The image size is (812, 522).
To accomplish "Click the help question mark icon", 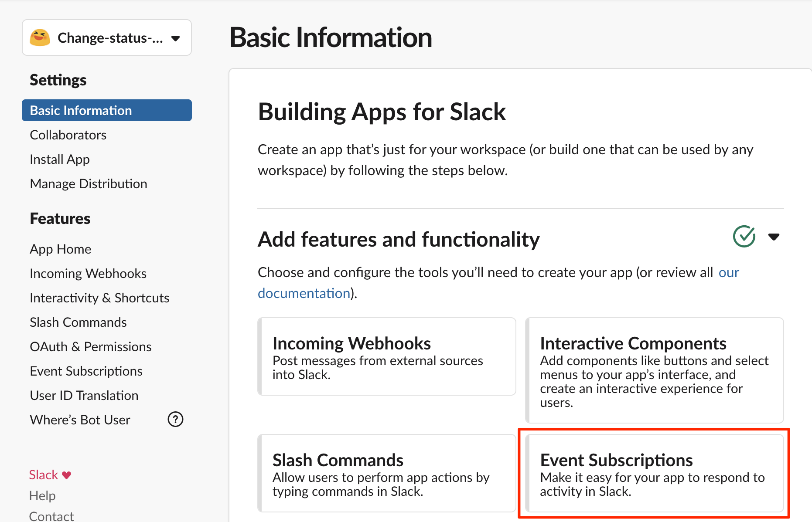I will [175, 419].
